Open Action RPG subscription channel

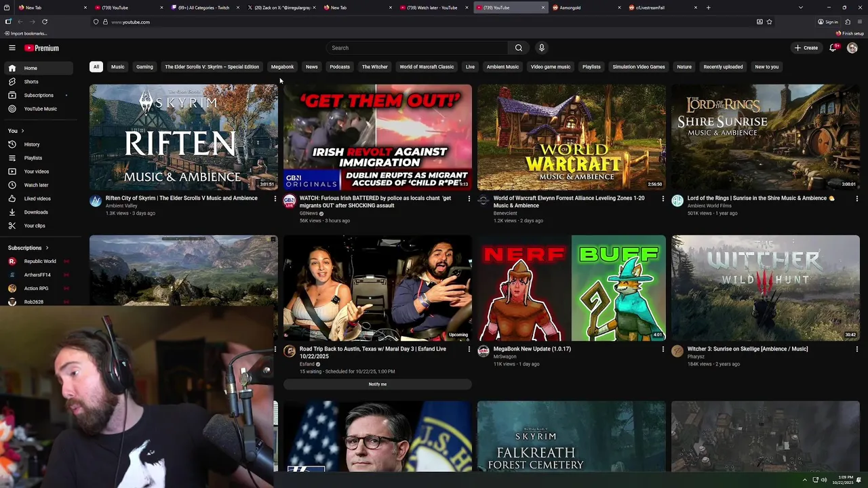(38, 289)
